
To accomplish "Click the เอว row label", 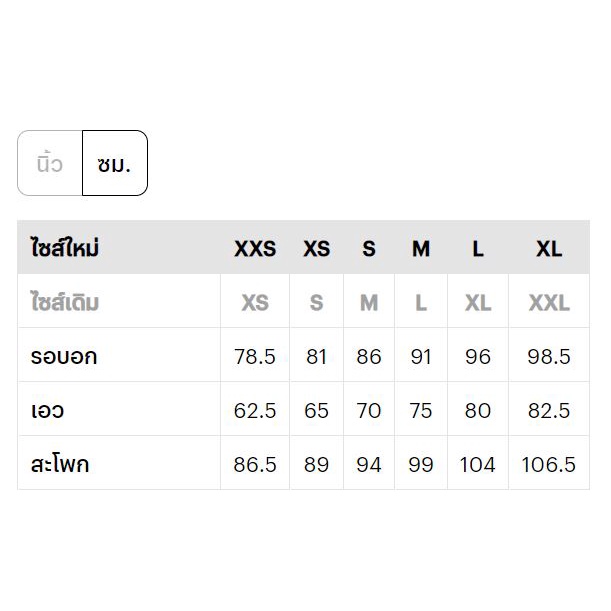I will (x=47, y=410).
